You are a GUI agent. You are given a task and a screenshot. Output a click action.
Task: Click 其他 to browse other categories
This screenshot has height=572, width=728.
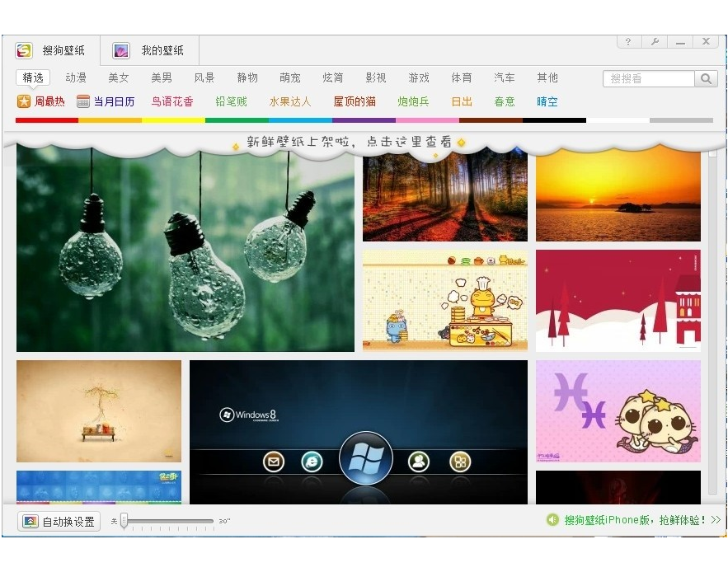(547, 77)
